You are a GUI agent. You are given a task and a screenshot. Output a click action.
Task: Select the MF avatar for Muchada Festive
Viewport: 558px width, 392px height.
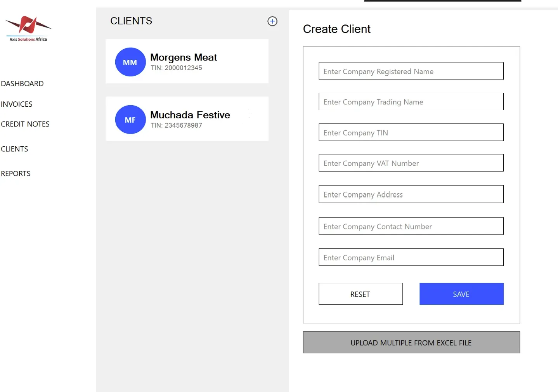coord(130,120)
